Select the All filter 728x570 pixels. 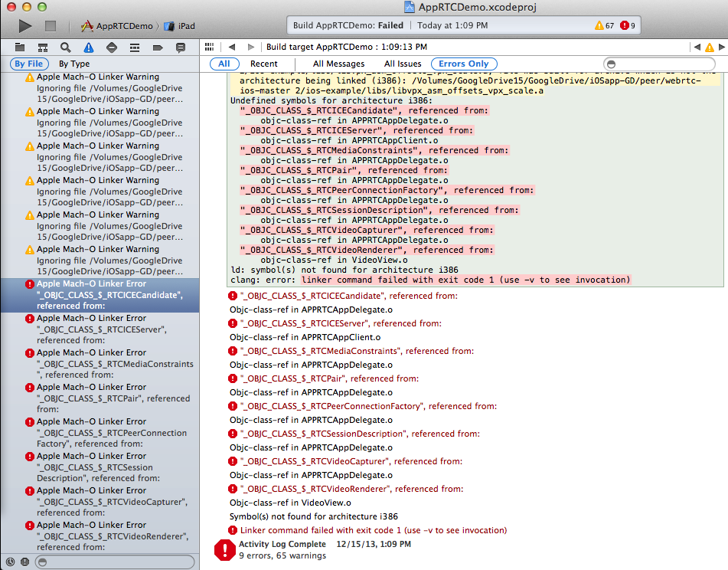224,64
